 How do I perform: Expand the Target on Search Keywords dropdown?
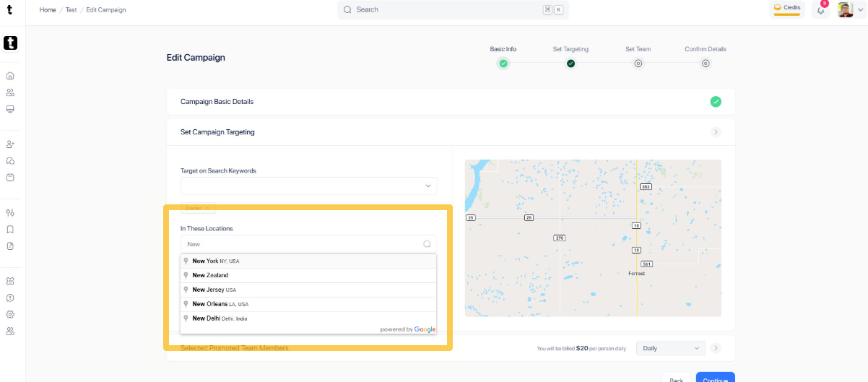coord(308,186)
